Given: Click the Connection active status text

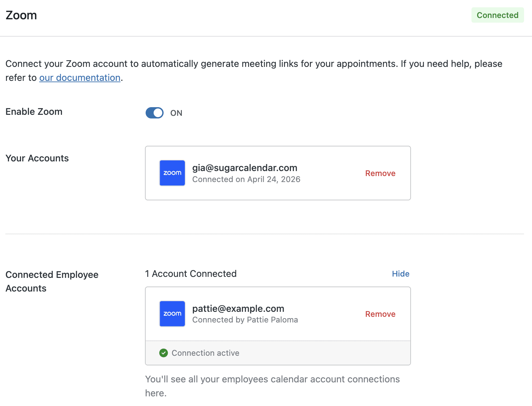Looking at the screenshot, I should pyautogui.click(x=205, y=353).
